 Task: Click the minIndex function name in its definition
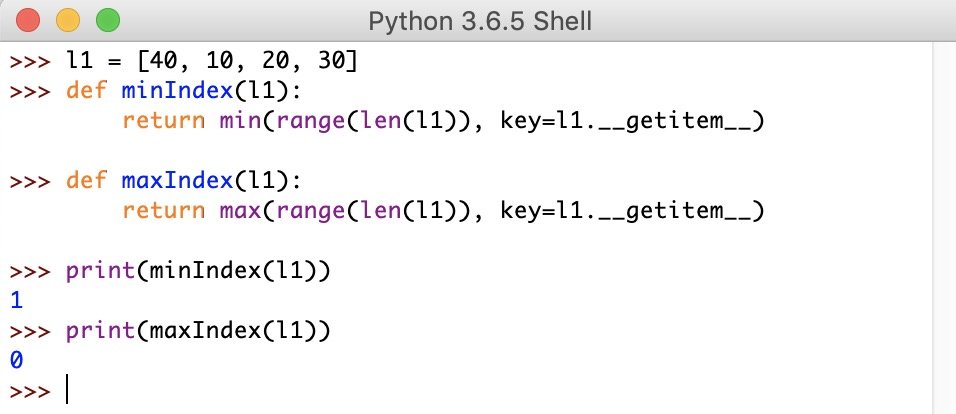pos(177,91)
